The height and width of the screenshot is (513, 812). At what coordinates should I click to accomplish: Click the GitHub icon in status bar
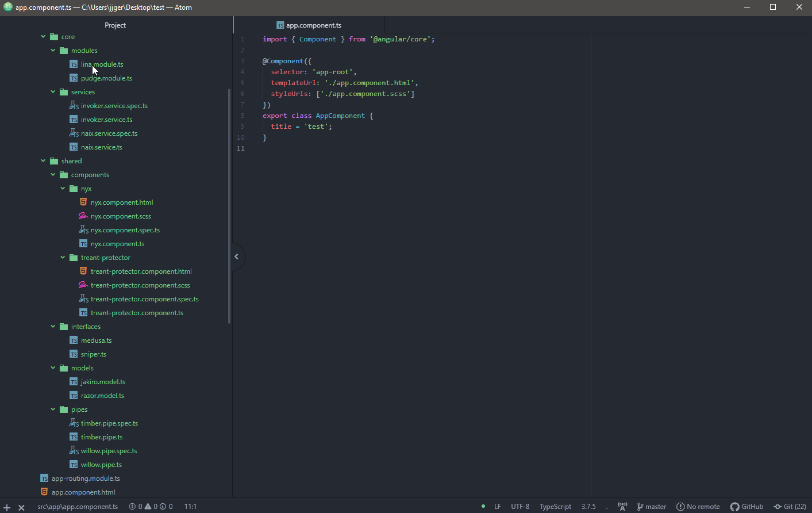[x=734, y=507]
